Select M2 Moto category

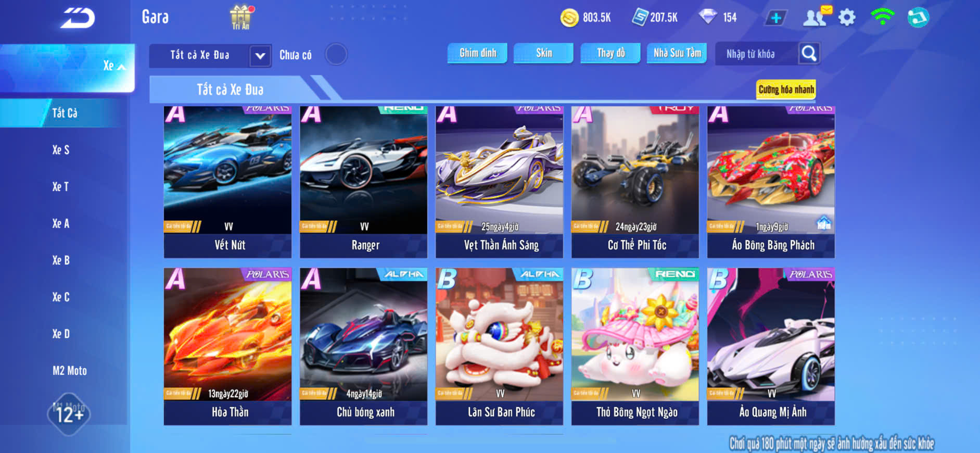click(x=70, y=371)
